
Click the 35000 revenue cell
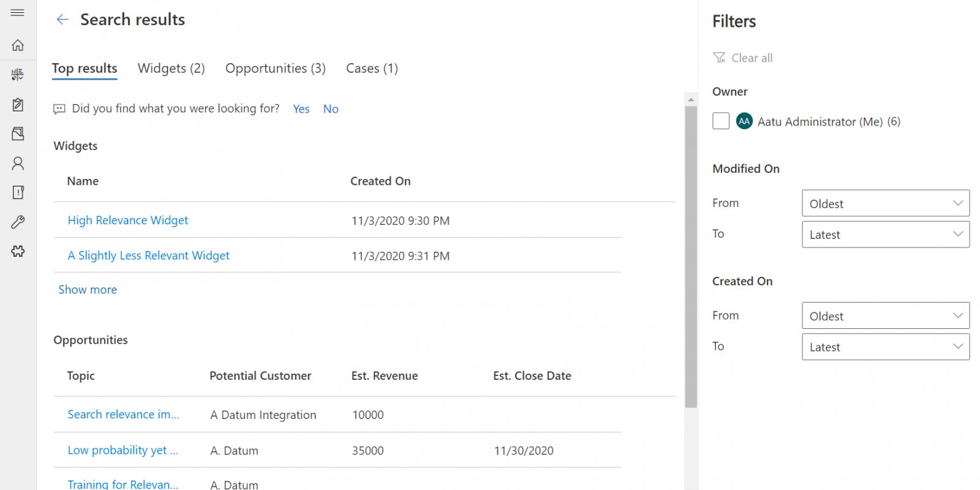pos(368,451)
